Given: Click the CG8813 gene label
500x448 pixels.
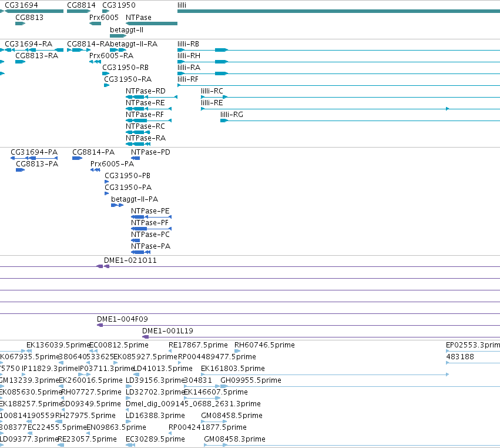Looking at the screenshot, I should 29,18.
